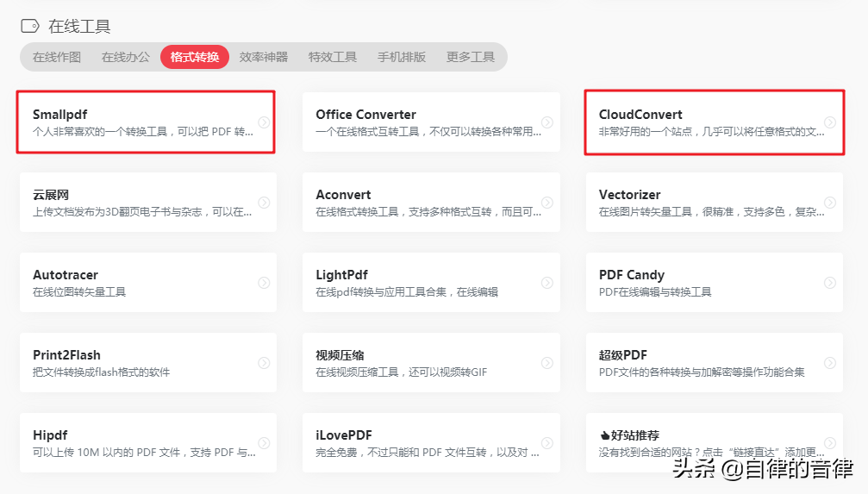Switch to the 在线作图 tab
The height and width of the screenshot is (494, 868).
[57, 57]
